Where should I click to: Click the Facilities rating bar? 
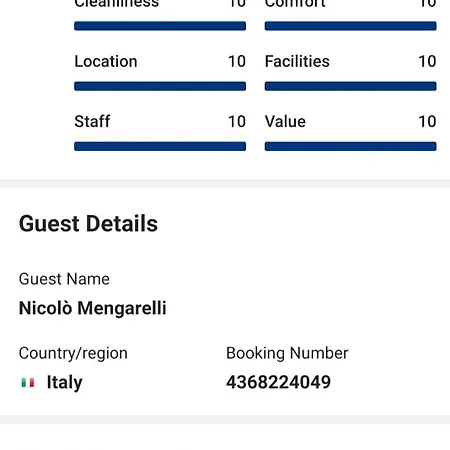(351, 86)
